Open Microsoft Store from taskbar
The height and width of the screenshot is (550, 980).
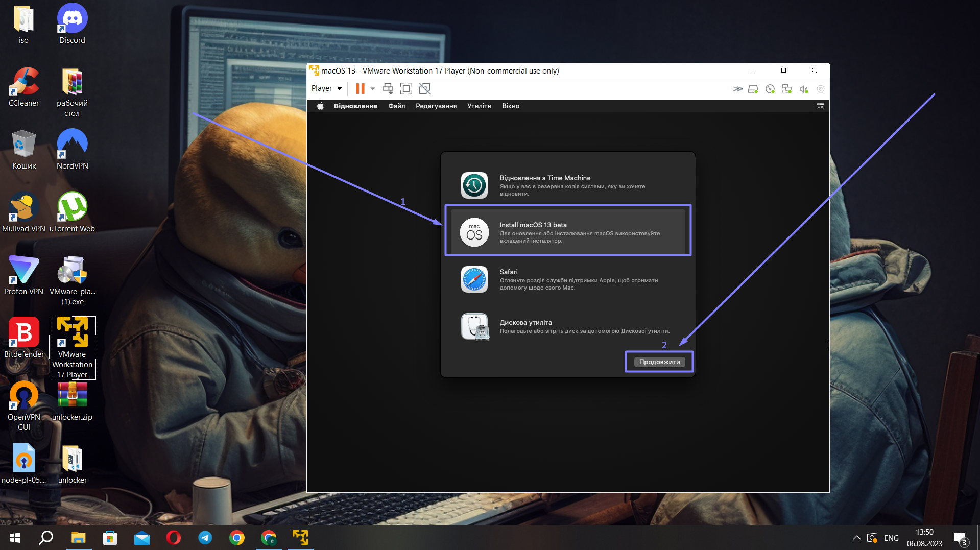pyautogui.click(x=110, y=538)
